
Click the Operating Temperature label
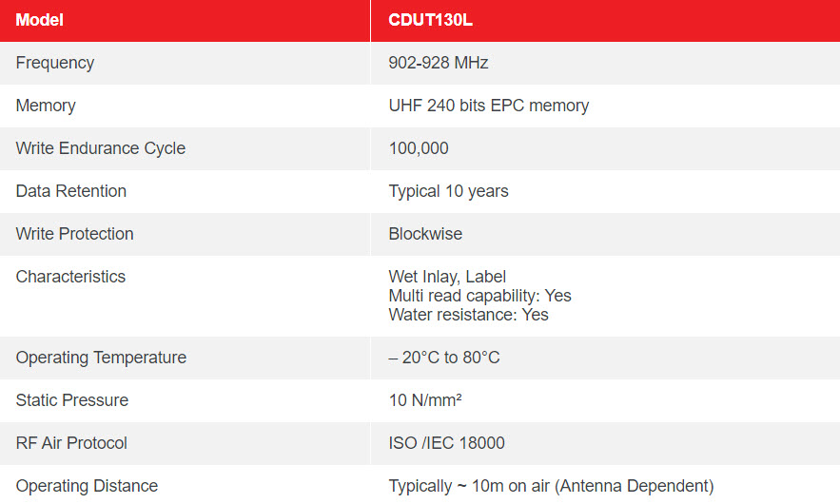(x=101, y=358)
